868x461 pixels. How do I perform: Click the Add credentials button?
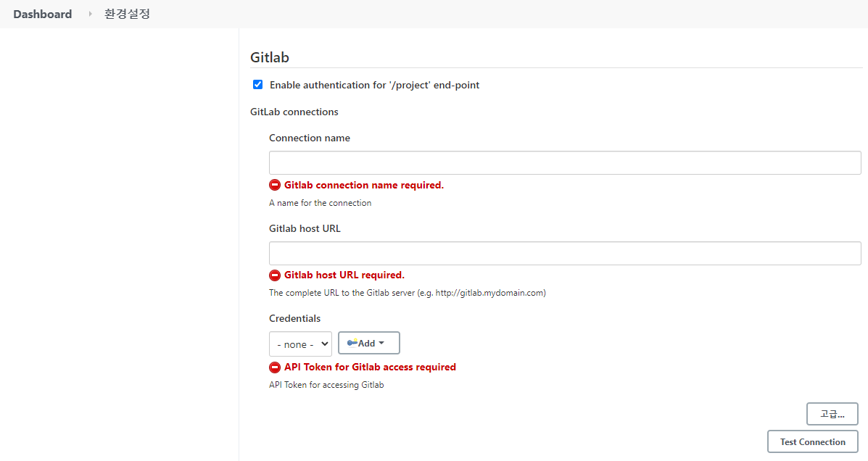[368, 343]
